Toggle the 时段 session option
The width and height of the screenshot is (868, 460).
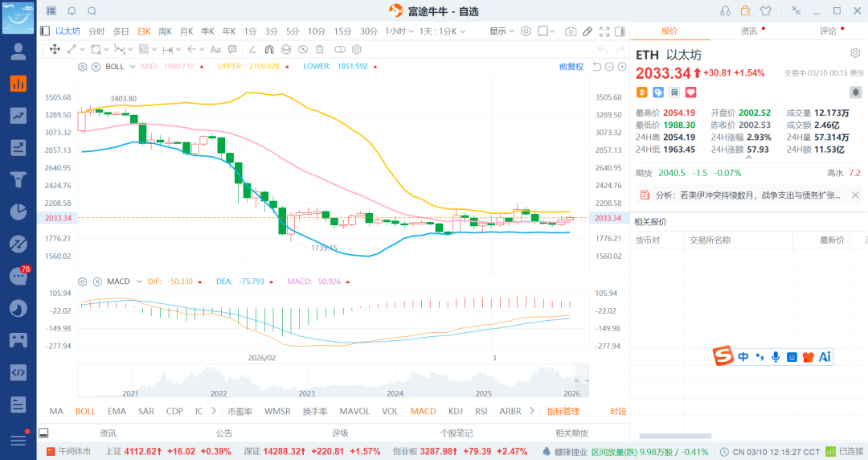tap(618, 411)
